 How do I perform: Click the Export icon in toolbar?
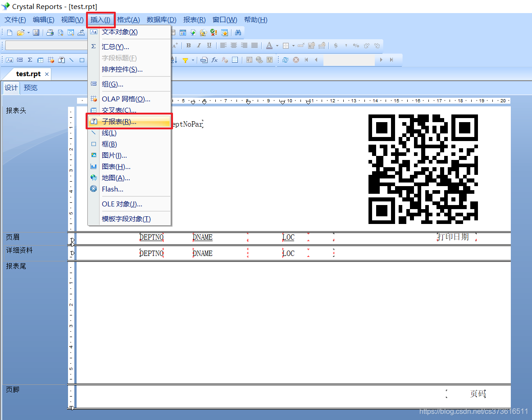click(x=81, y=32)
